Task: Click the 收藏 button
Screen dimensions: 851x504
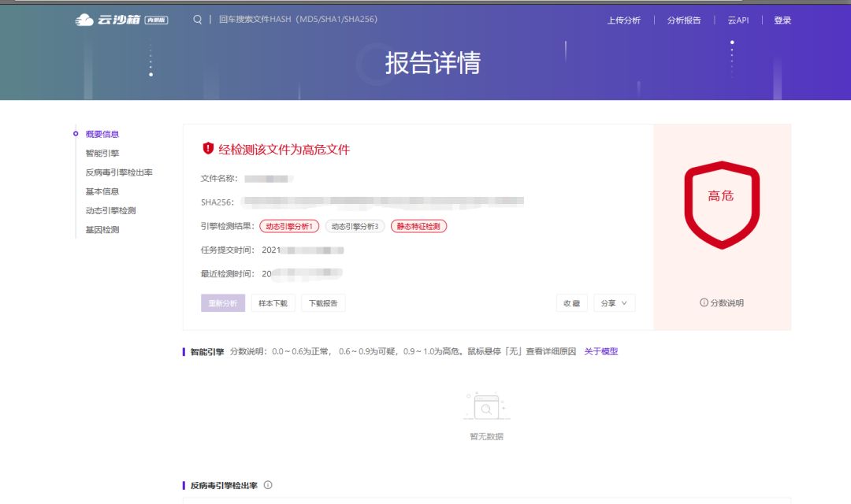Action: click(x=571, y=303)
